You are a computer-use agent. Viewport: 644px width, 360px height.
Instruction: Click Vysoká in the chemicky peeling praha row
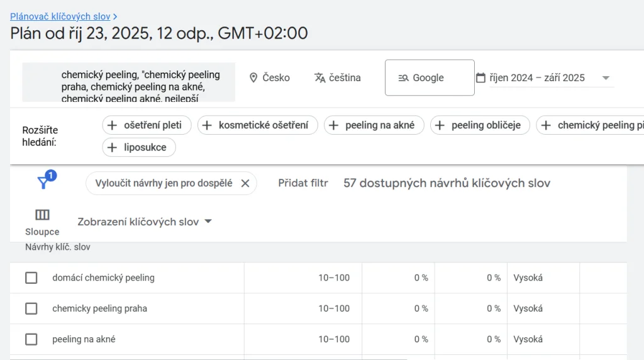coord(528,308)
